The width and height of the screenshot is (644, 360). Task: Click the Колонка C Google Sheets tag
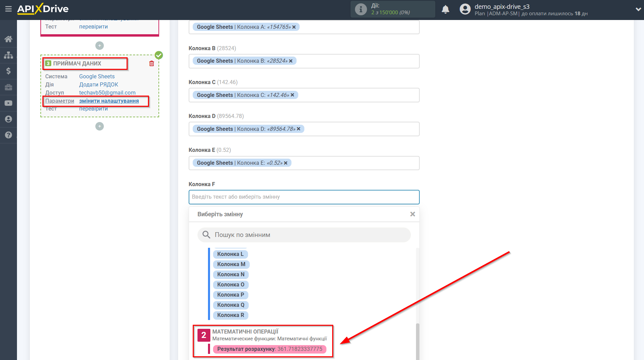tap(245, 95)
